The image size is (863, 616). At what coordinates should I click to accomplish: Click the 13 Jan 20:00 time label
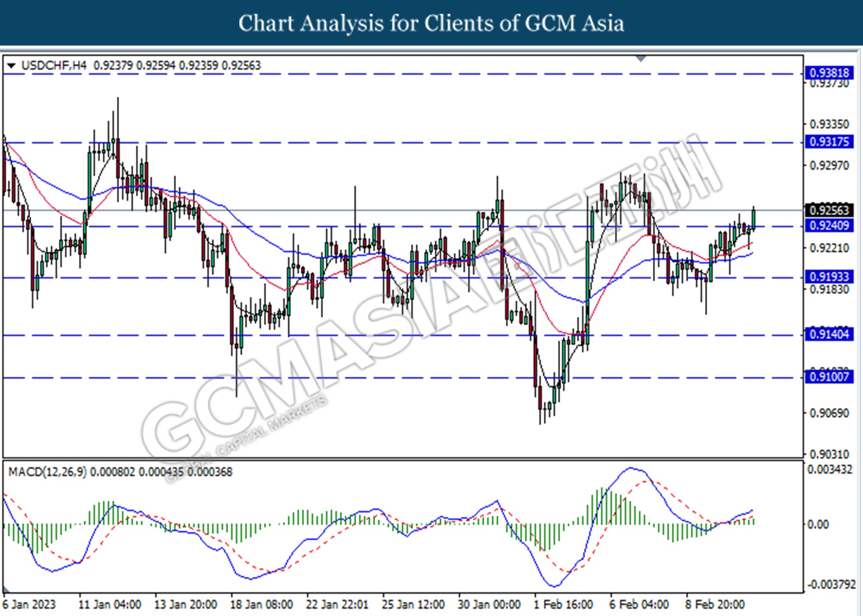coord(186,604)
